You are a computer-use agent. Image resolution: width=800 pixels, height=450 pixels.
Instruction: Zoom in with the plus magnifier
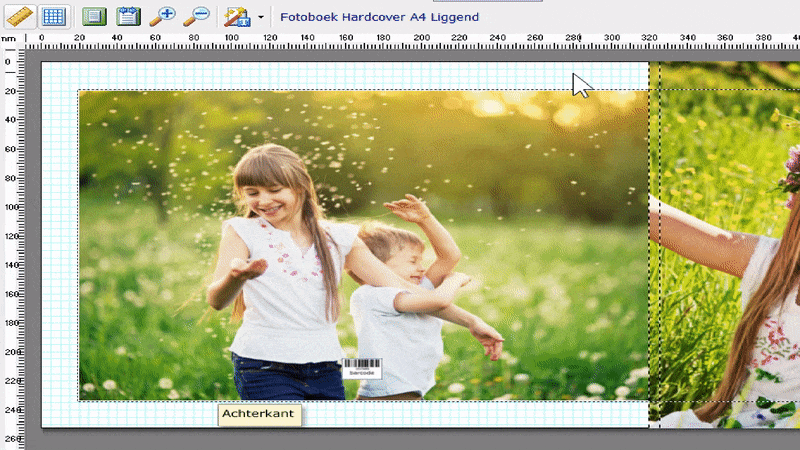pos(163,16)
